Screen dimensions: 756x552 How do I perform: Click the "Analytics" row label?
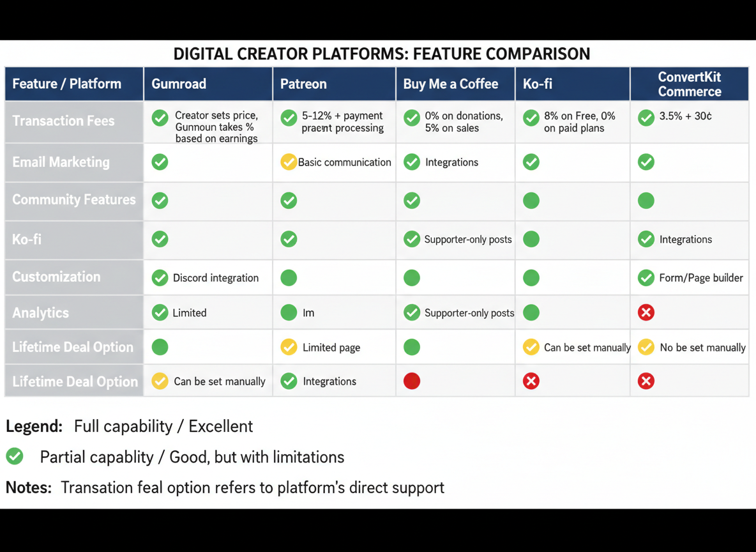[40, 312]
